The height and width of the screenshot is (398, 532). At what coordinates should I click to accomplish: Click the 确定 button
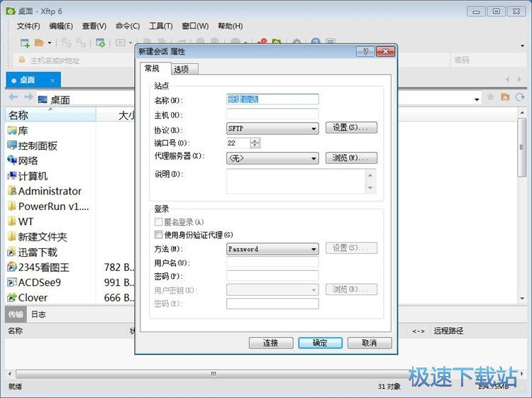tap(320, 343)
